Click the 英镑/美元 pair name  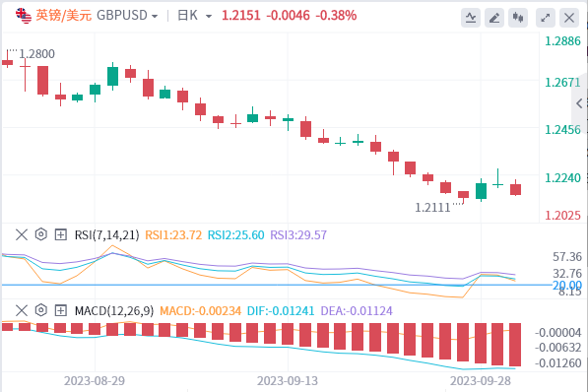(64, 16)
